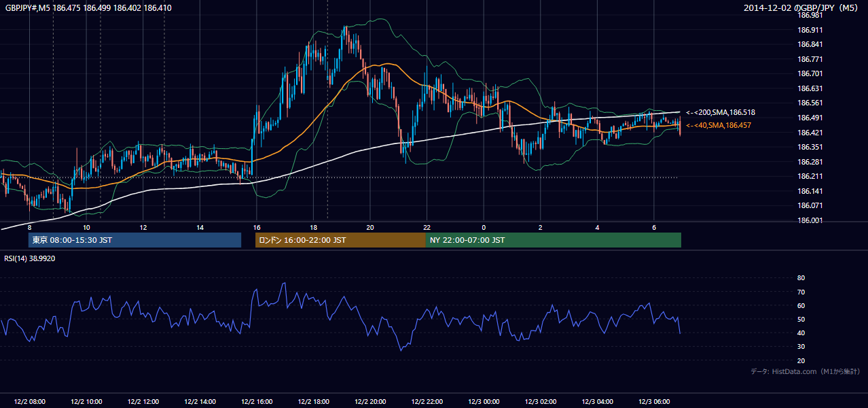Image resolution: width=868 pixels, height=408 pixels.
Task: Click price level 186.351 on the axis
Action: coord(810,147)
